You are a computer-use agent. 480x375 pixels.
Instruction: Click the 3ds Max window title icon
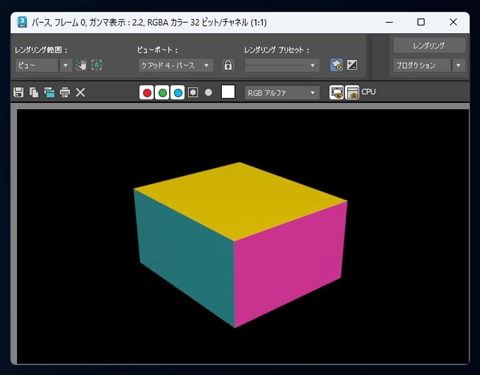pos(22,22)
